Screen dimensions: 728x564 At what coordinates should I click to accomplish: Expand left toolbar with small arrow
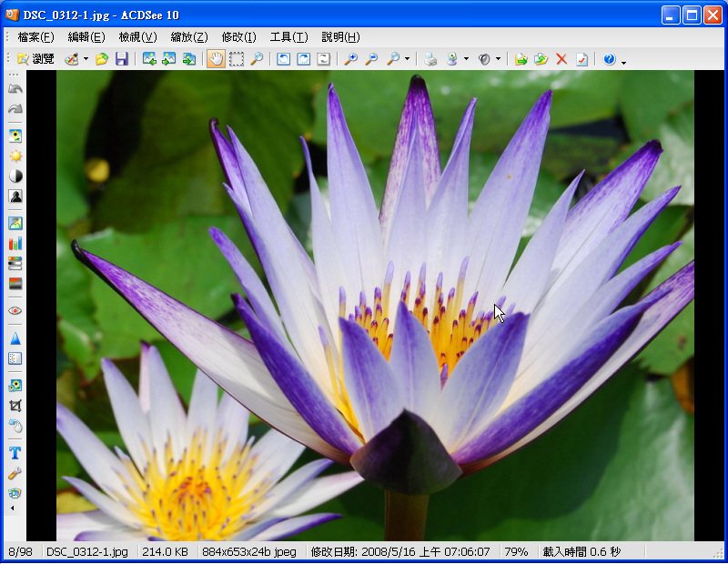point(13,509)
